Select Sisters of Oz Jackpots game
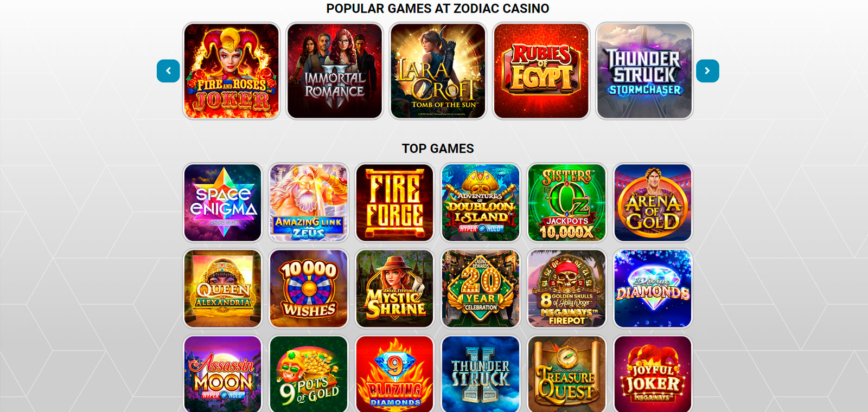 click(567, 203)
